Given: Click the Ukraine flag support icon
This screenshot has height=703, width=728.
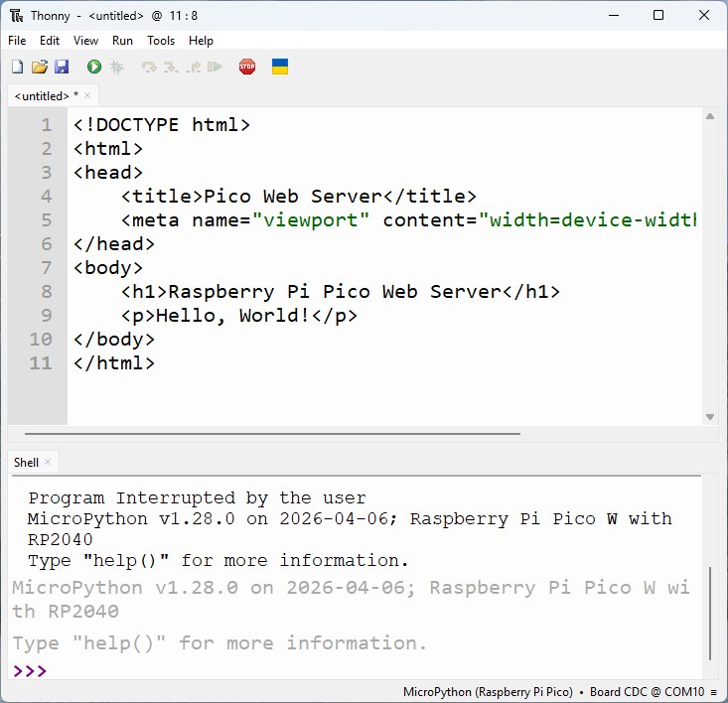Looking at the screenshot, I should [x=280, y=67].
